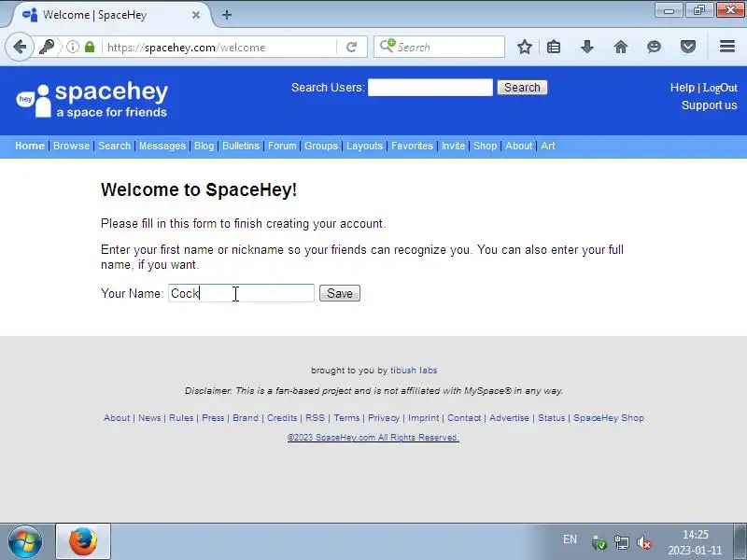747x560 pixels.
Task: Click the LogOut link
Action: pyautogui.click(x=720, y=88)
